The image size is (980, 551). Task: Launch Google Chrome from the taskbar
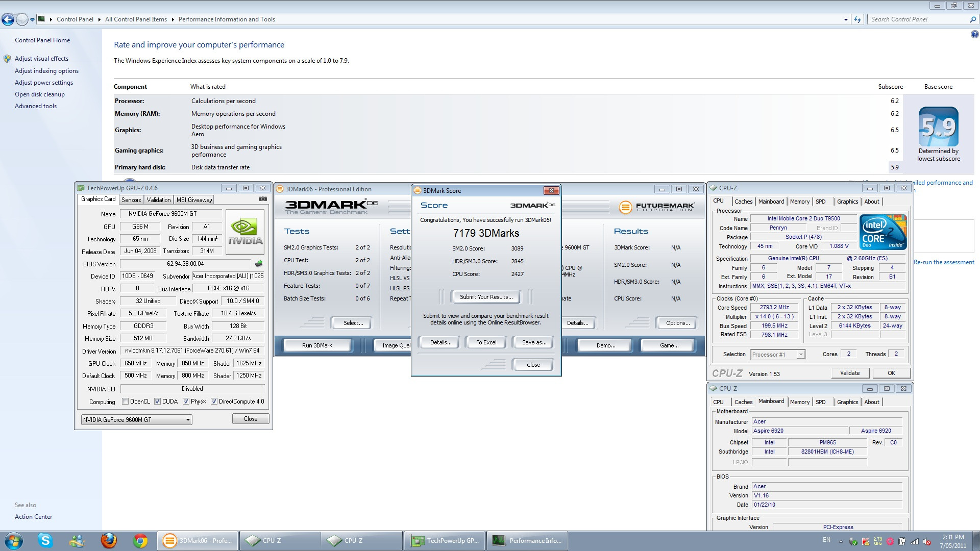point(140,541)
